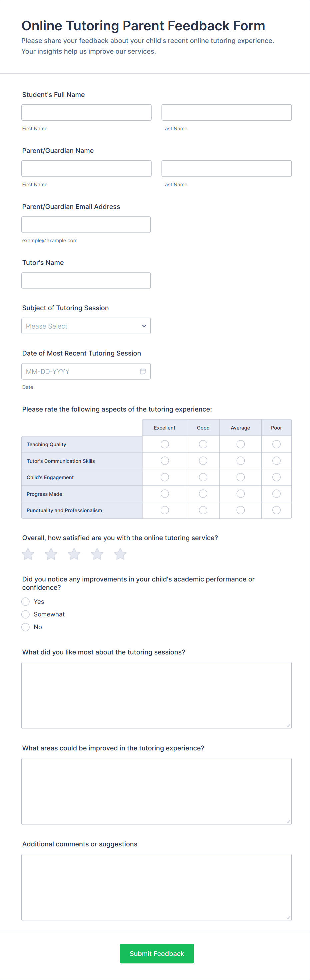The width and height of the screenshot is (310, 980).
Task: Rate Progress Made as Good
Action: point(203,494)
